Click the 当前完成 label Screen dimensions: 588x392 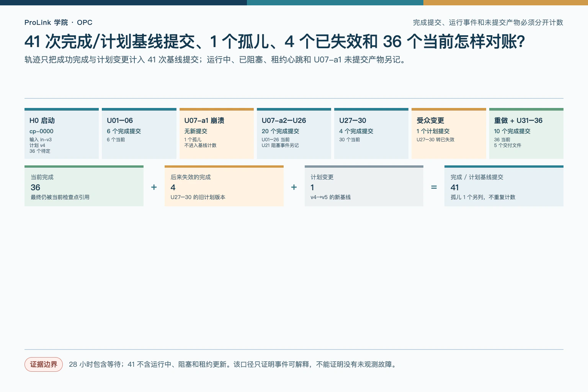[42, 177]
